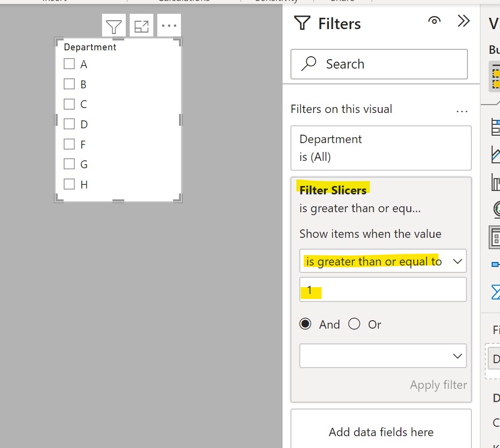Click the Filters pane title text

[340, 24]
